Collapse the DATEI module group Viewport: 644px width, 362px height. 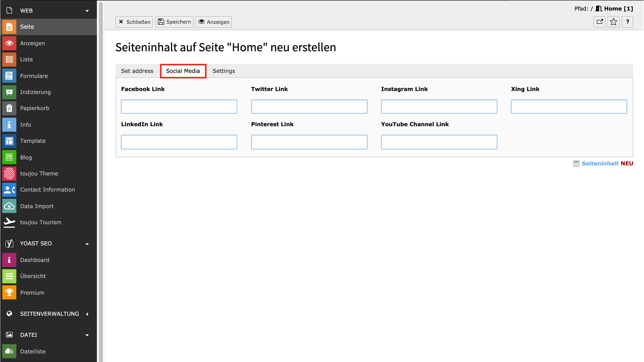(87, 335)
